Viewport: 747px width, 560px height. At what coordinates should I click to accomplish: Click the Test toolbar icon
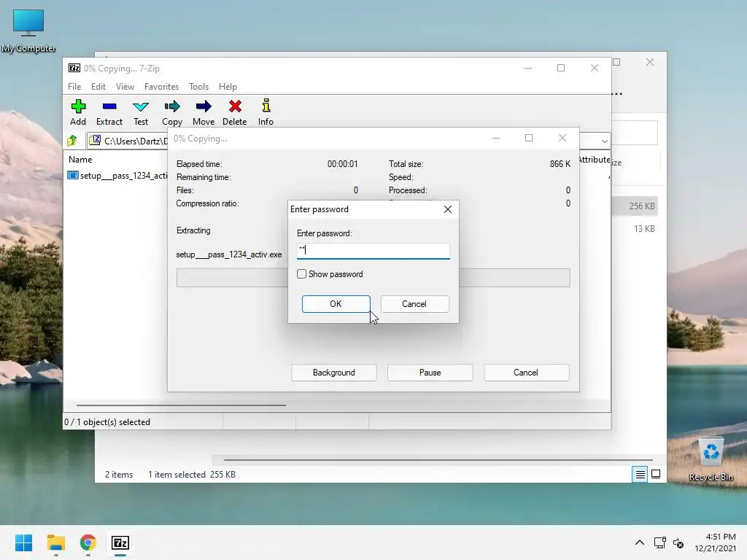pos(141,112)
